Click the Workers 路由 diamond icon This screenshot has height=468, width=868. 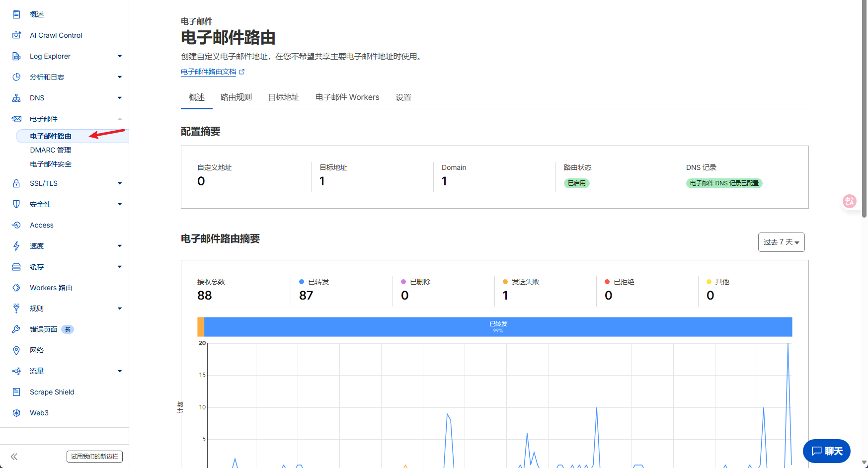tap(16, 288)
